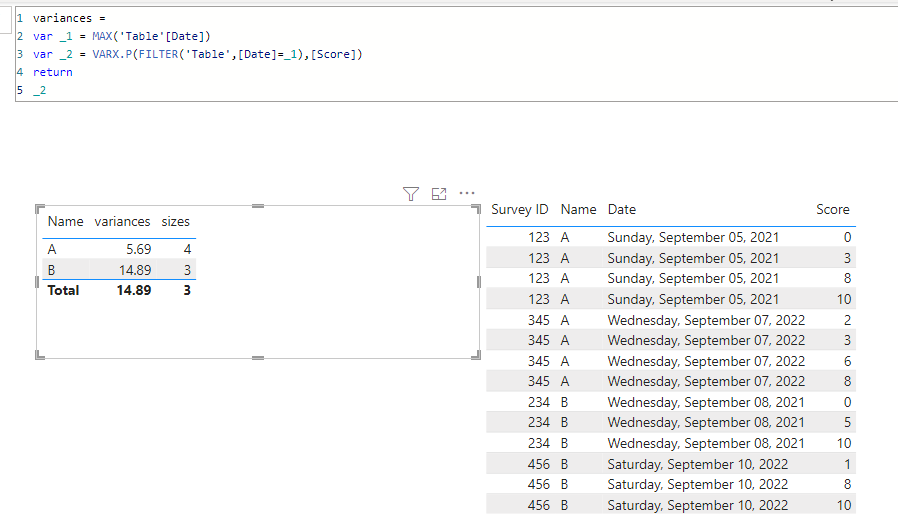The height and width of the screenshot is (514, 898).
Task: Sort by the variances column header
Action: (122, 221)
